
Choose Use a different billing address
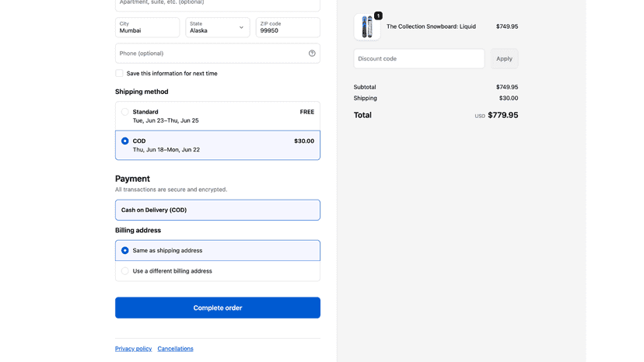pyautogui.click(x=217, y=271)
